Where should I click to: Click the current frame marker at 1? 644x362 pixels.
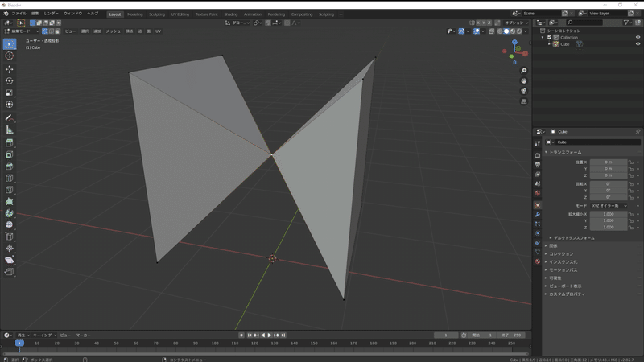pos(19,343)
